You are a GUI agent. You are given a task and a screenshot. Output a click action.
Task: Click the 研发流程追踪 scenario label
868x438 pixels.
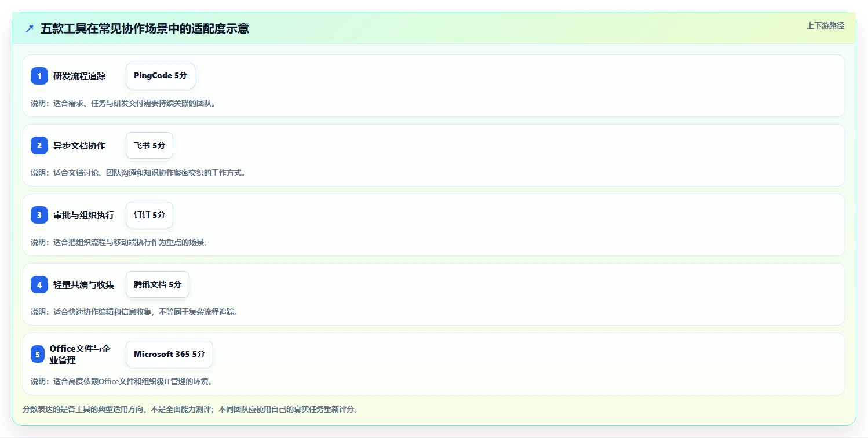click(79, 76)
